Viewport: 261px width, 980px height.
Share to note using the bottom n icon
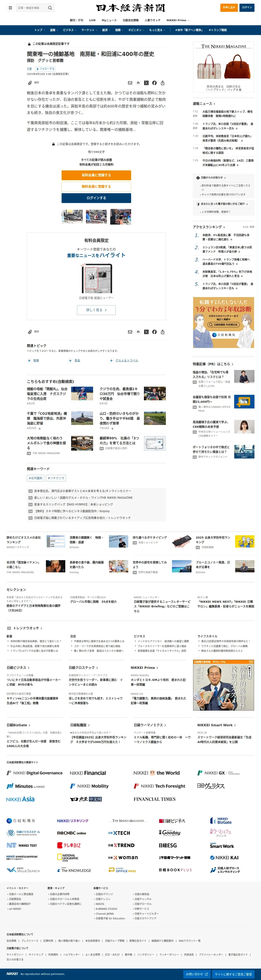(x=138, y=332)
